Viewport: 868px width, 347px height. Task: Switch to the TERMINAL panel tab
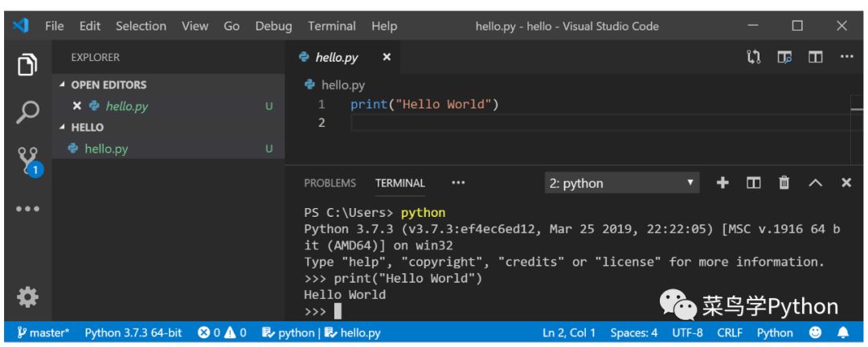(400, 183)
